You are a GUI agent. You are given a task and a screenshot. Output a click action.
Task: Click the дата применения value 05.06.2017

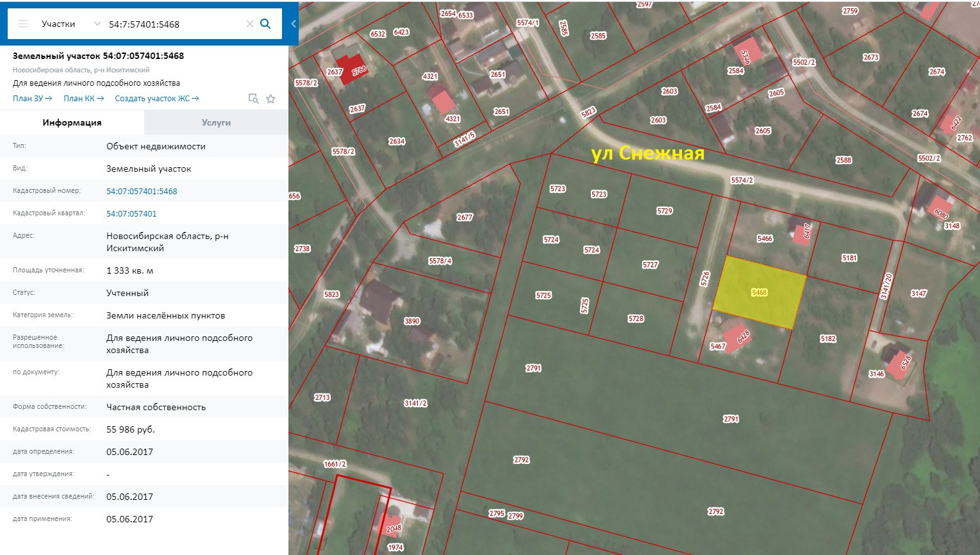[129, 519]
